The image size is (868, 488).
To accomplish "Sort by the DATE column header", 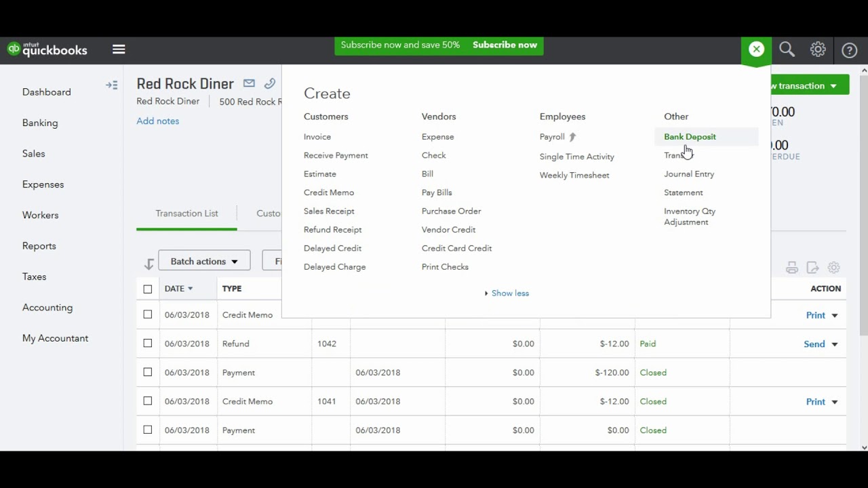I will click(178, 289).
